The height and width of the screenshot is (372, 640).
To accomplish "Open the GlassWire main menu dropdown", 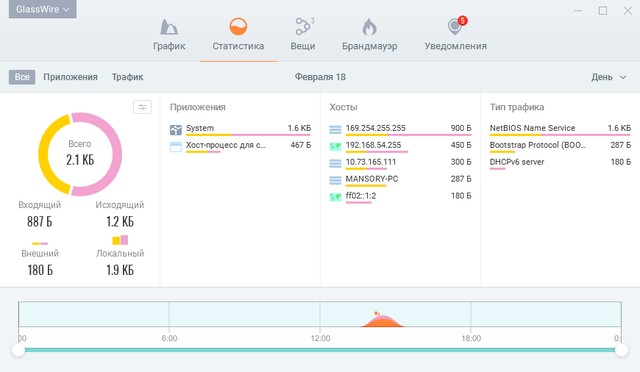I will [42, 9].
